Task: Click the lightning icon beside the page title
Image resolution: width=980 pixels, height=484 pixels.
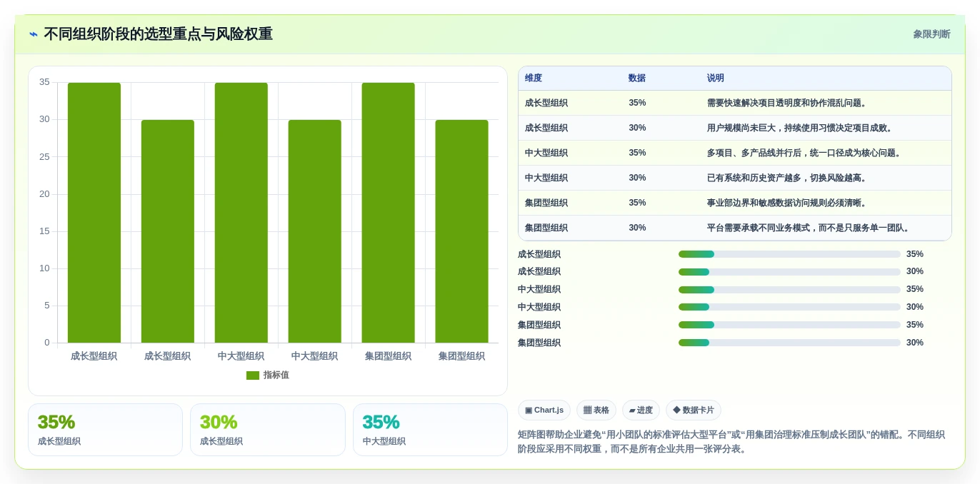Action: tap(34, 34)
